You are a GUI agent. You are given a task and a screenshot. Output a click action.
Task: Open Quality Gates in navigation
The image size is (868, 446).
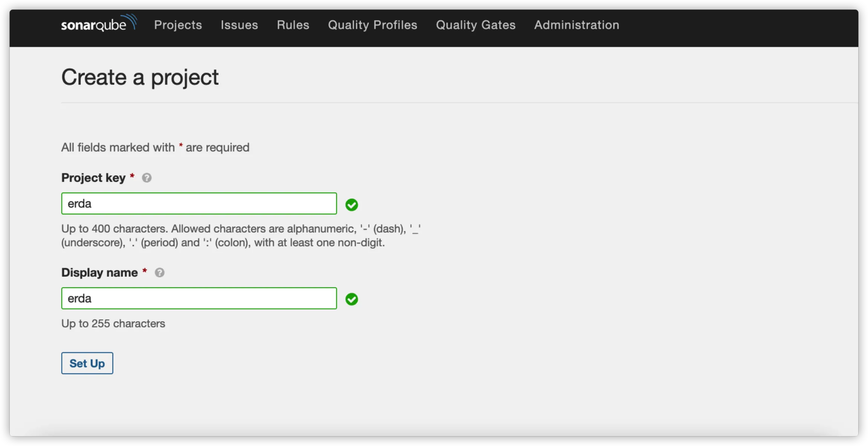(x=475, y=25)
